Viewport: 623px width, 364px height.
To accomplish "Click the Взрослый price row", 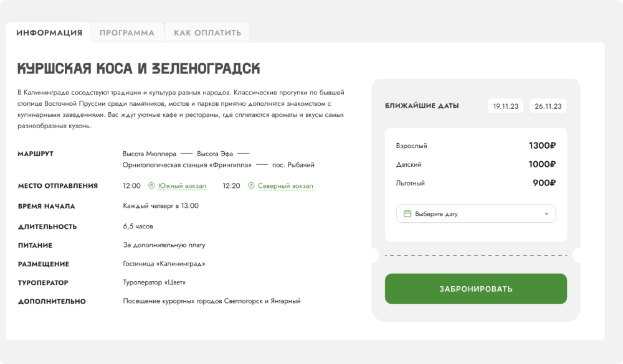I will coord(475,146).
